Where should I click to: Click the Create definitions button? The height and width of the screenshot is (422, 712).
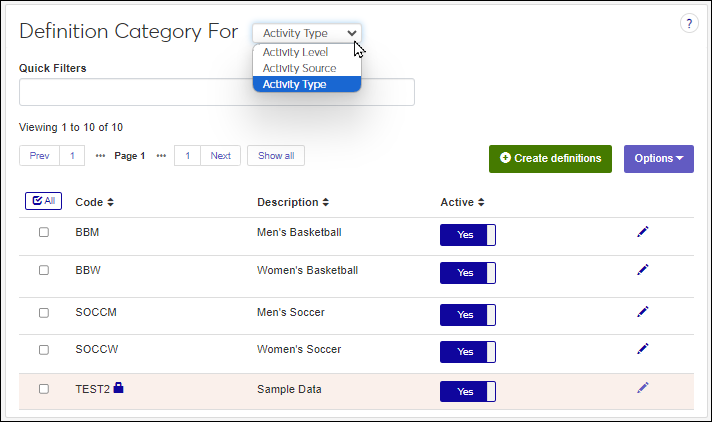[550, 158]
